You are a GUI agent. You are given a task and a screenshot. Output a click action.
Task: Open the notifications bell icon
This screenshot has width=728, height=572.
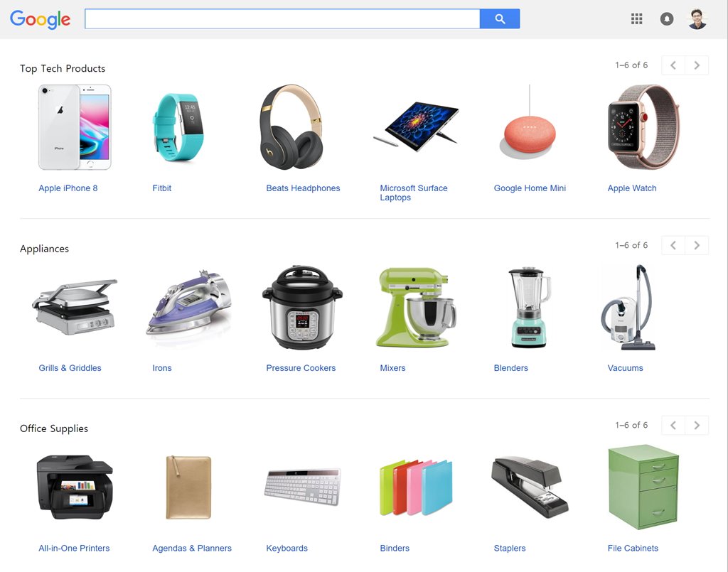point(667,19)
